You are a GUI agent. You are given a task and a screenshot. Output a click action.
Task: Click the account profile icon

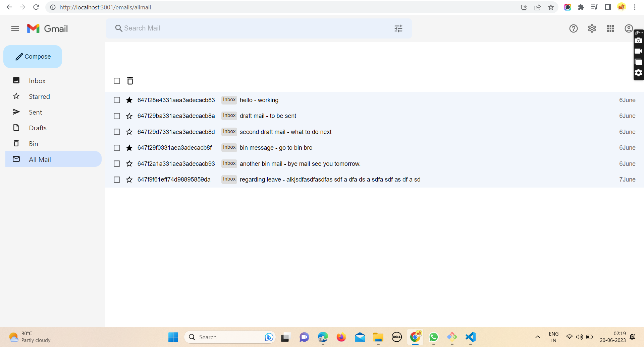tap(629, 28)
